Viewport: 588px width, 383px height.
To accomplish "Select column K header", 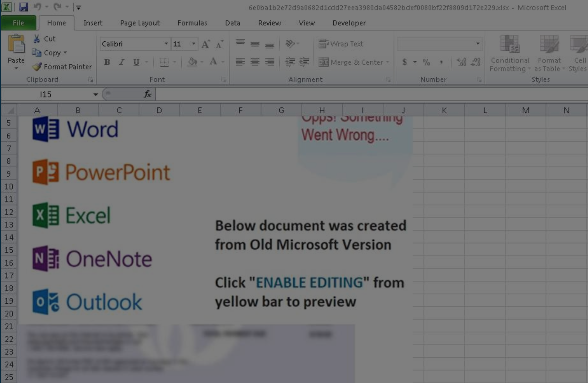I will 444,110.
